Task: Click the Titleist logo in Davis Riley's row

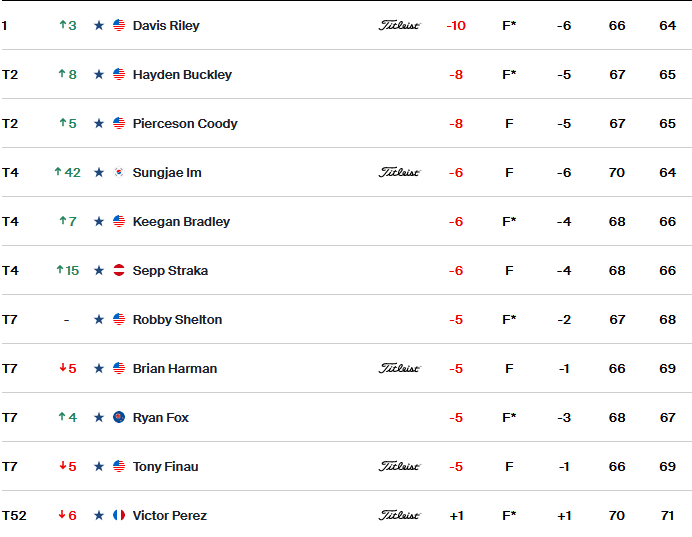Action: coord(399,26)
